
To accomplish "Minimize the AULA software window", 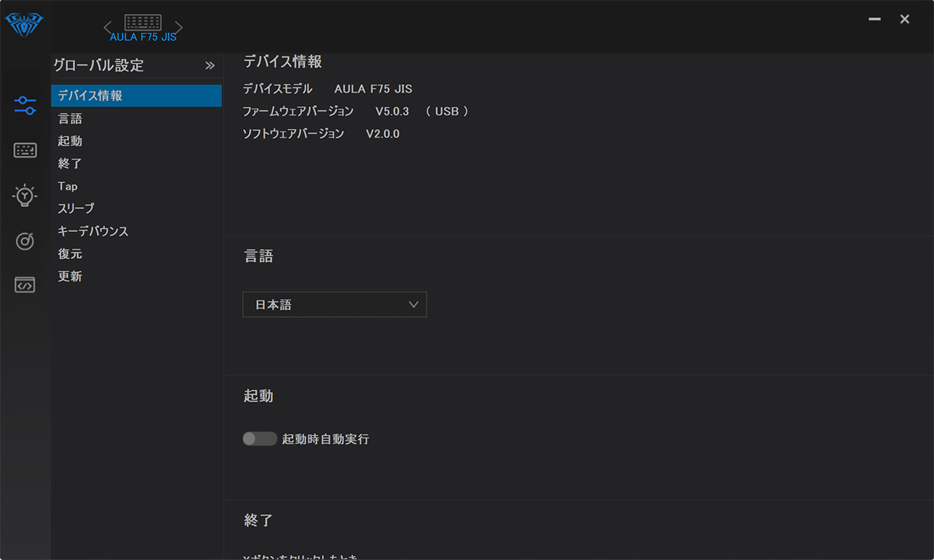I will [x=875, y=20].
